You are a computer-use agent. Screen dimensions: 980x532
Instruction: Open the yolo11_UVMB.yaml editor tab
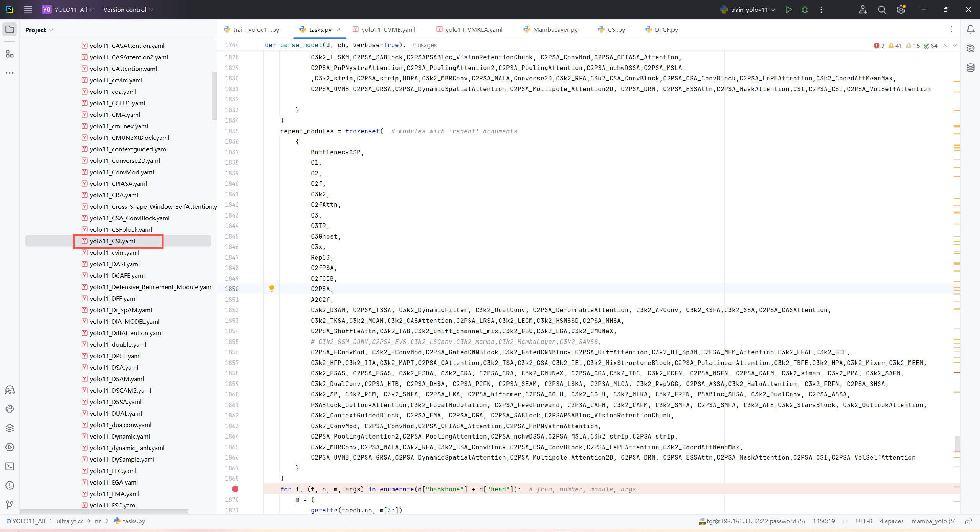(x=388, y=29)
